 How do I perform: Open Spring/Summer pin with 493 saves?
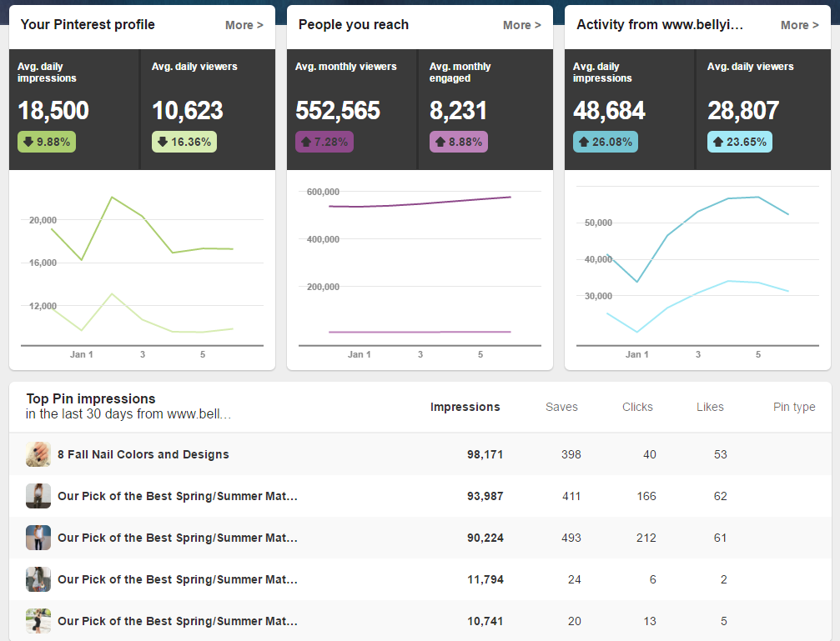tap(178, 538)
